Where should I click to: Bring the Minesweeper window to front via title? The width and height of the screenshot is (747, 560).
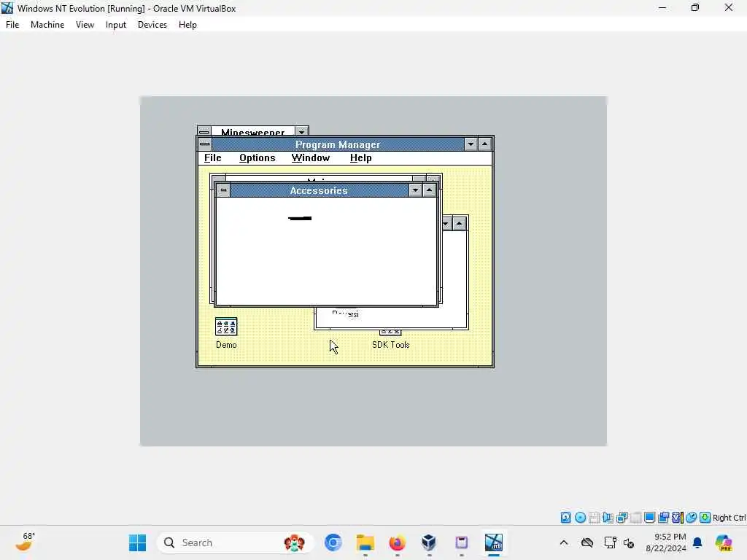point(252,131)
